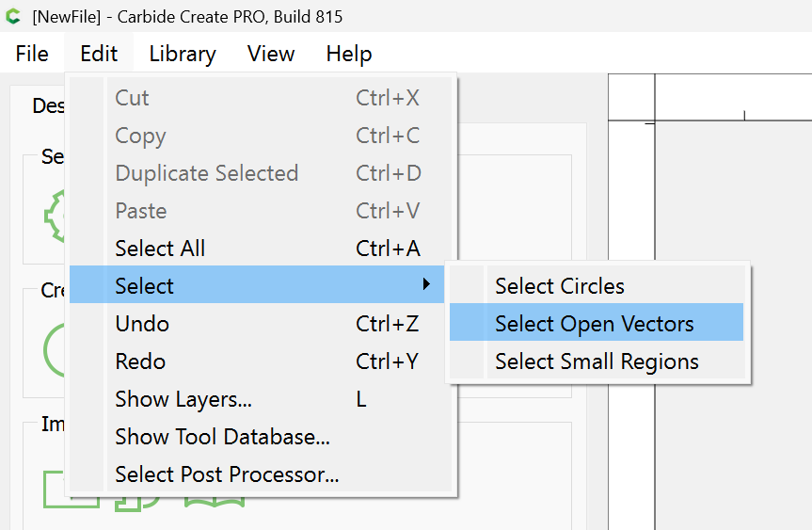Click the Carbide Create app logo icon
Viewport: 812px width, 530px height.
coord(12,17)
